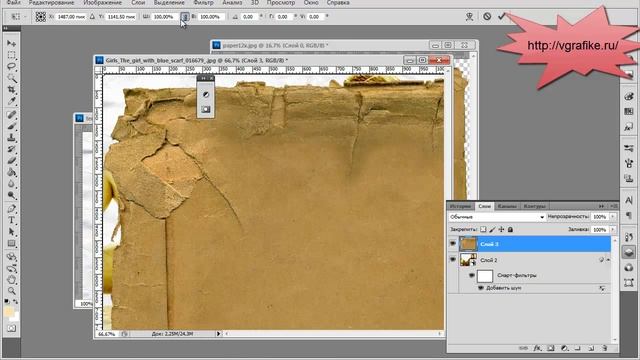Toggle lock position icon

pos(501,229)
